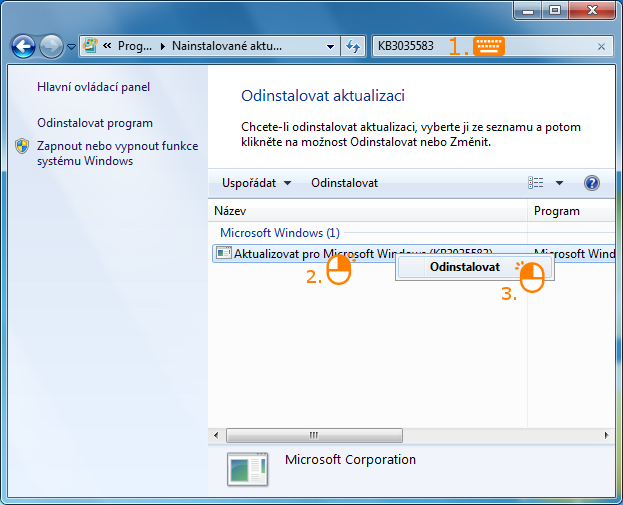Open 'Zapnout nebo vypnout funkce systému Windows'
This screenshot has width=623, height=505.
(x=118, y=153)
